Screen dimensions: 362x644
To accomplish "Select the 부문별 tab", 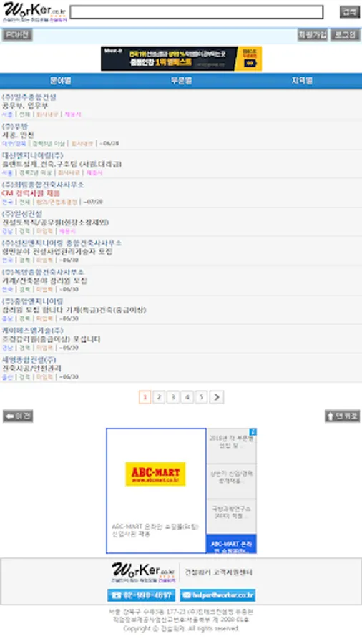I will click(x=181, y=81).
